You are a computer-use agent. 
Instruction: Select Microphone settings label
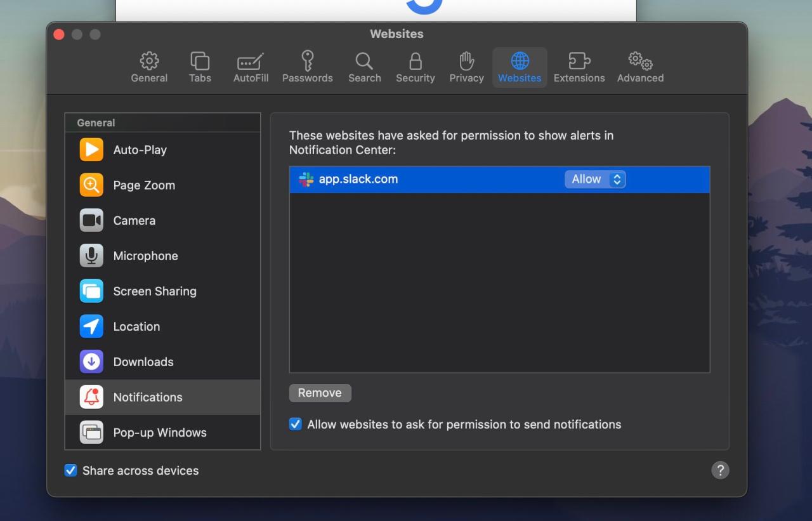(x=145, y=256)
